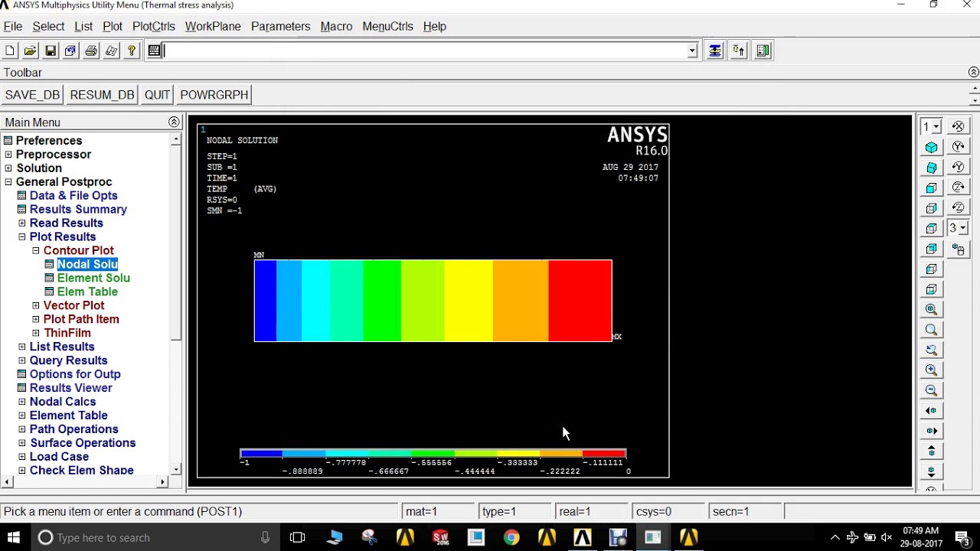The height and width of the screenshot is (551, 980).
Task: Open Preferences in Main Menu
Action: pos(49,141)
